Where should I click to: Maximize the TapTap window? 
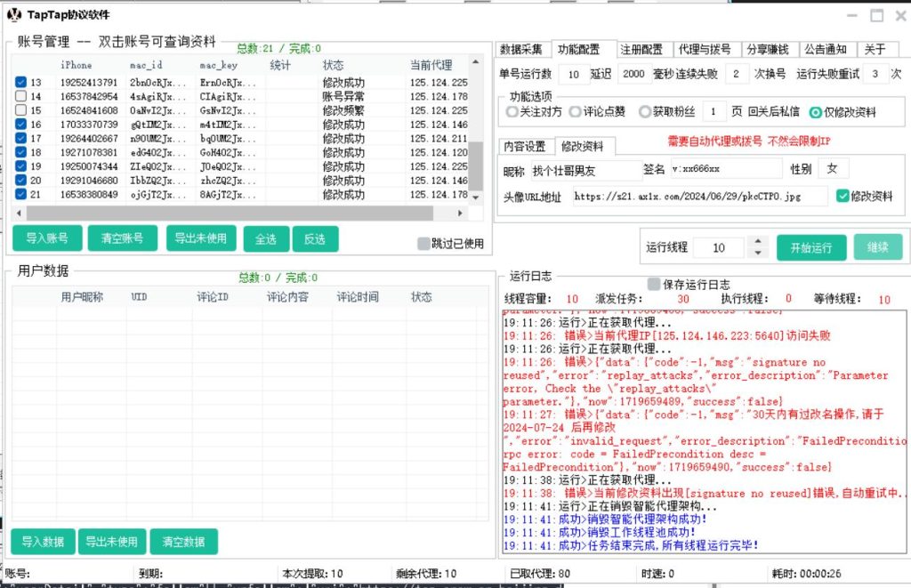coord(877,15)
